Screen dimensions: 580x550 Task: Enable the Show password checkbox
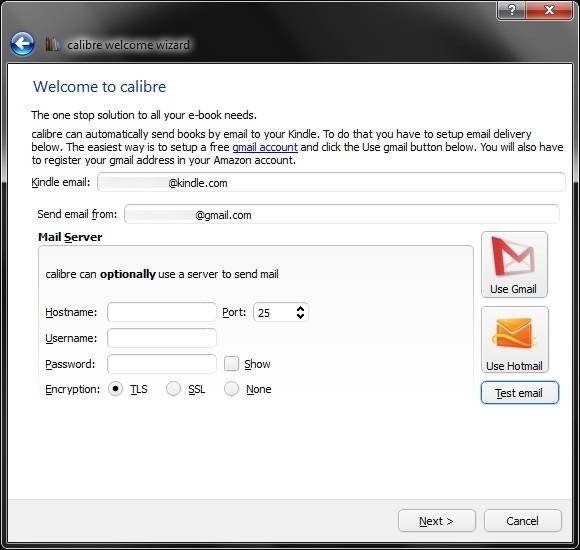pos(232,364)
